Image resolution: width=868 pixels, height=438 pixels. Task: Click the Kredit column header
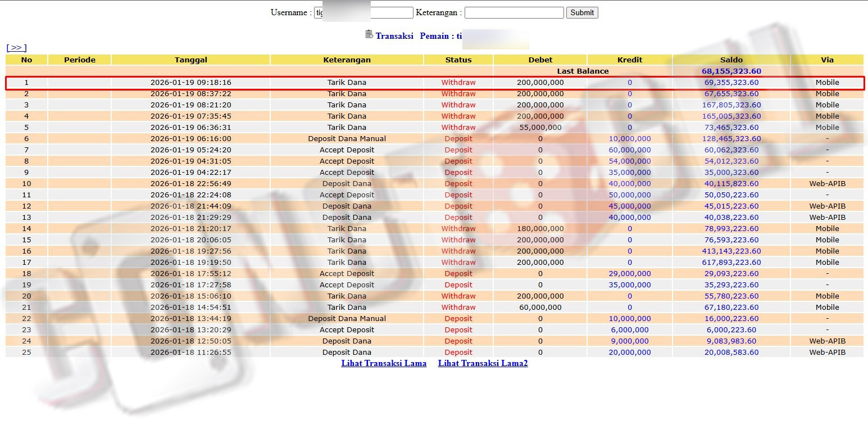[x=629, y=60]
